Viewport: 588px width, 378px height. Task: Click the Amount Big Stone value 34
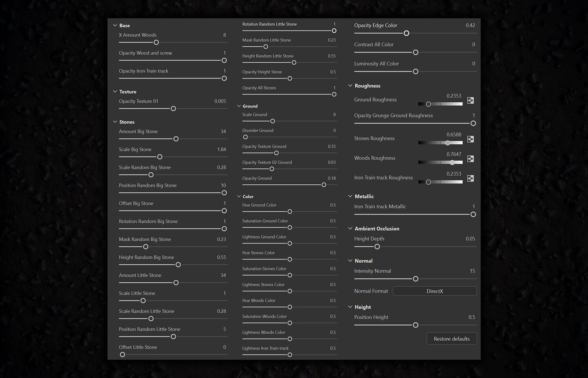click(x=223, y=132)
